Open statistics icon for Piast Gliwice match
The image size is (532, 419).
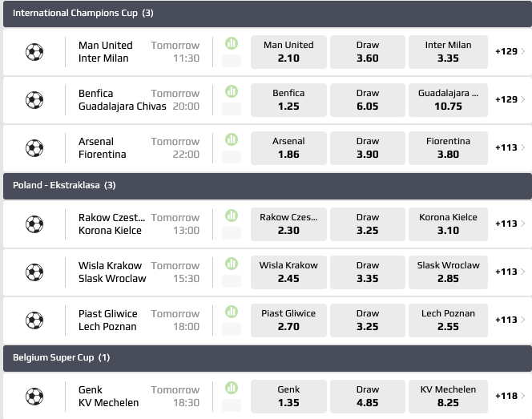click(x=232, y=312)
